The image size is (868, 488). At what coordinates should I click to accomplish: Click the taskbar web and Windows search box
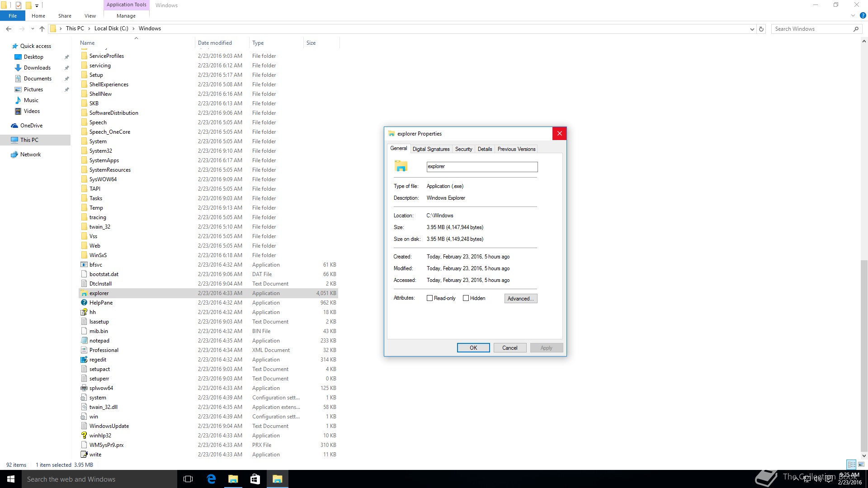[x=99, y=479]
